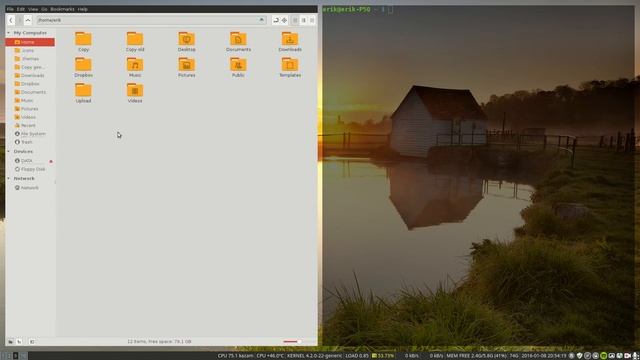Image resolution: width=640 pixels, height=360 pixels.
Task: Select the Public folder icon
Action: [238, 65]
